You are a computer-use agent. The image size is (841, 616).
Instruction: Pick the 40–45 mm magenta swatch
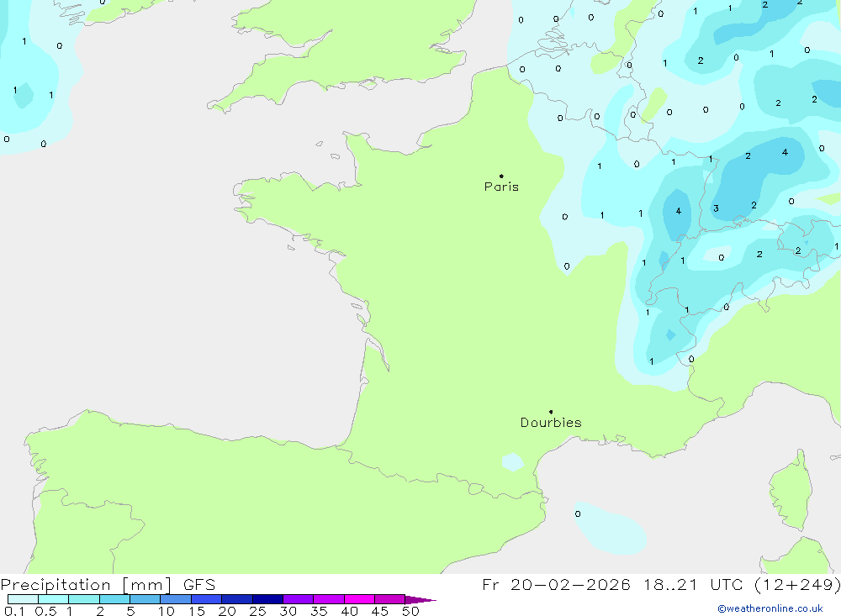pos(359,599)
